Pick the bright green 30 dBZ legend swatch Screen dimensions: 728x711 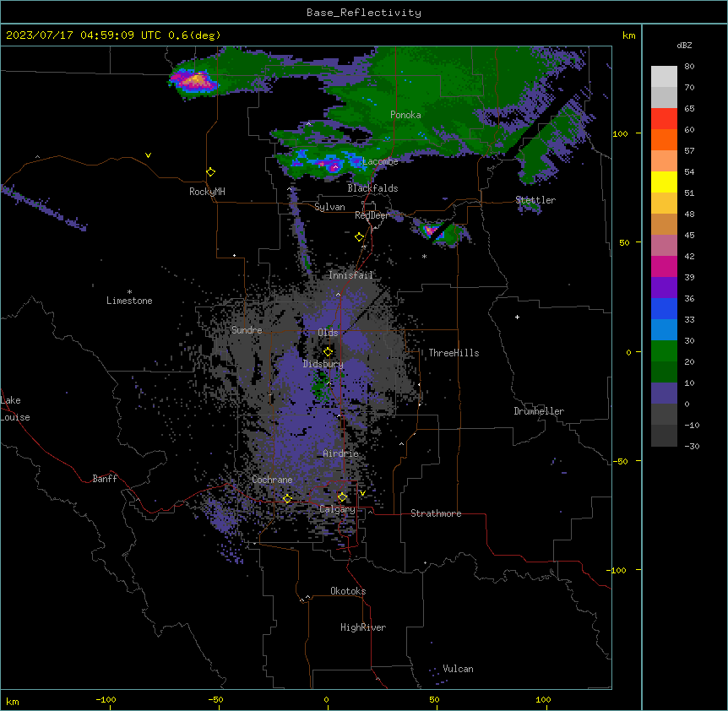pos(664,350)
